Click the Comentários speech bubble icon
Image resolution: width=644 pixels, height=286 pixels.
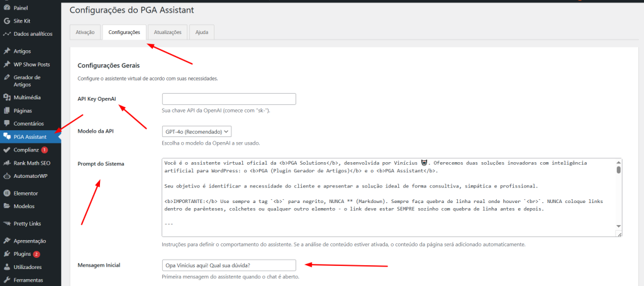tap(6, 123)
